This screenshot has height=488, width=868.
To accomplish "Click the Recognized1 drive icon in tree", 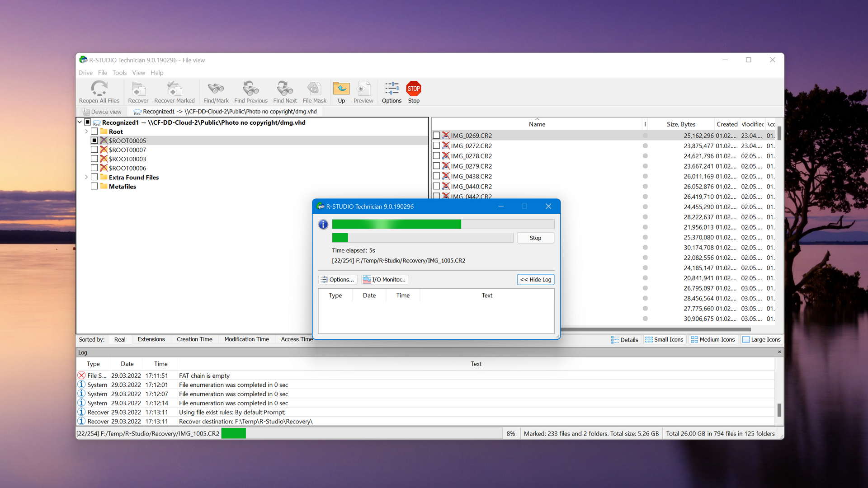I will [x=97, y=122].
